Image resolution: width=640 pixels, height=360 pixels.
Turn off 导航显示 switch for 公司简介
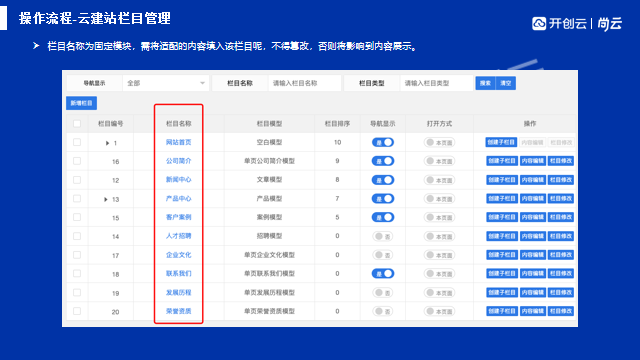coord(383,161)
